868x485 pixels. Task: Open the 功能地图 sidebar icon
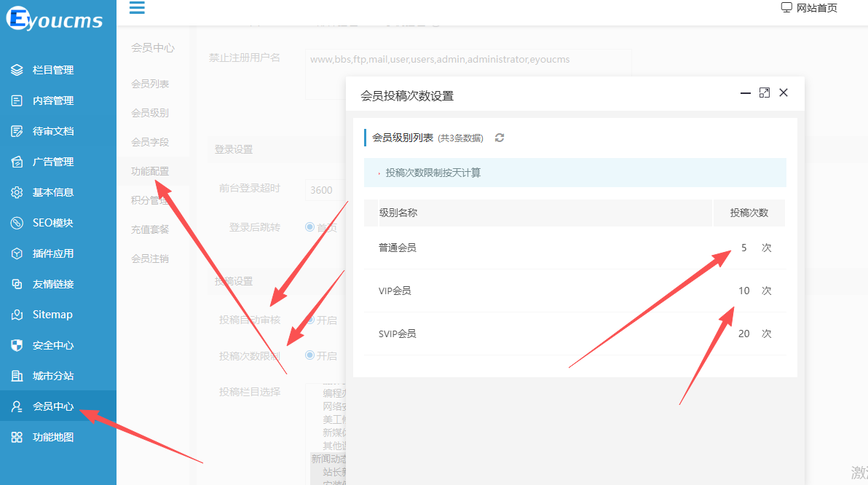[18, 437]
